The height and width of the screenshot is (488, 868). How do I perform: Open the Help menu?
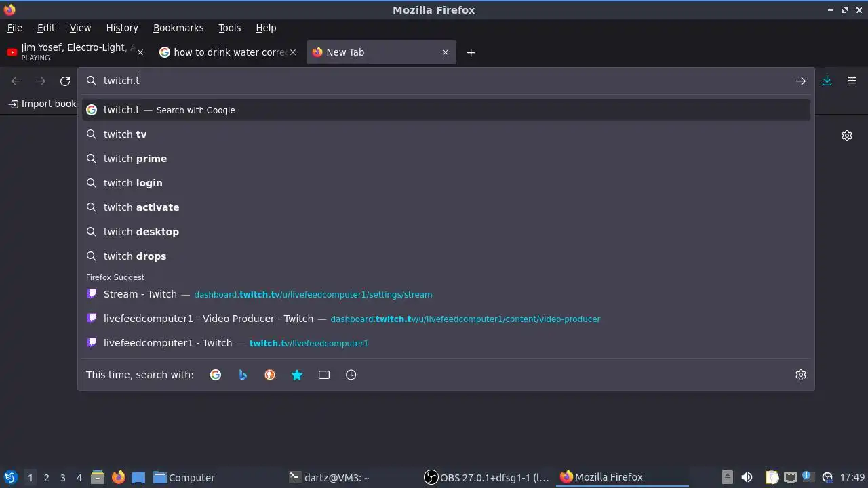pos(266,28)
